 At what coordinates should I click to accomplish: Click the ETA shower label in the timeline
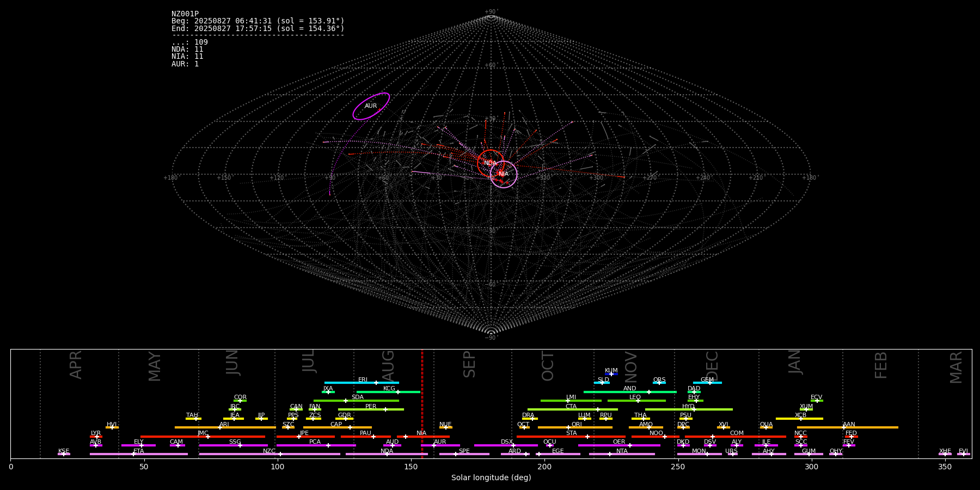pos(139,451)
